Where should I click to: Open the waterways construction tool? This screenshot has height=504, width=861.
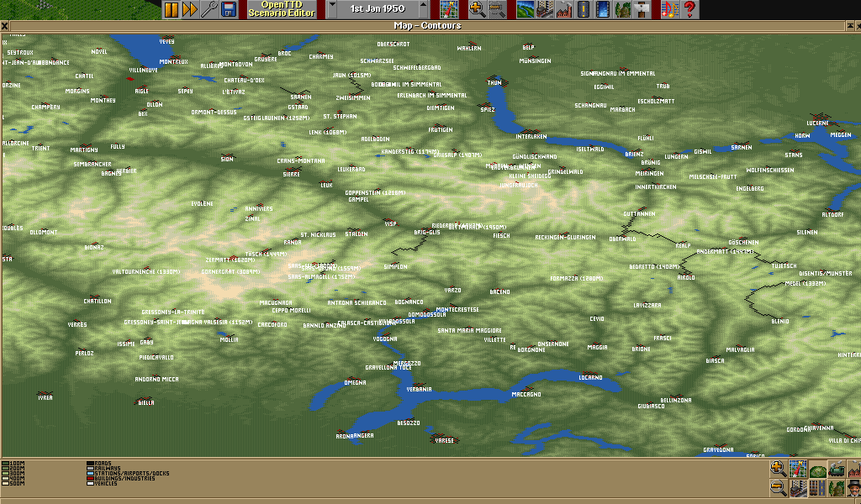[602, 9]
